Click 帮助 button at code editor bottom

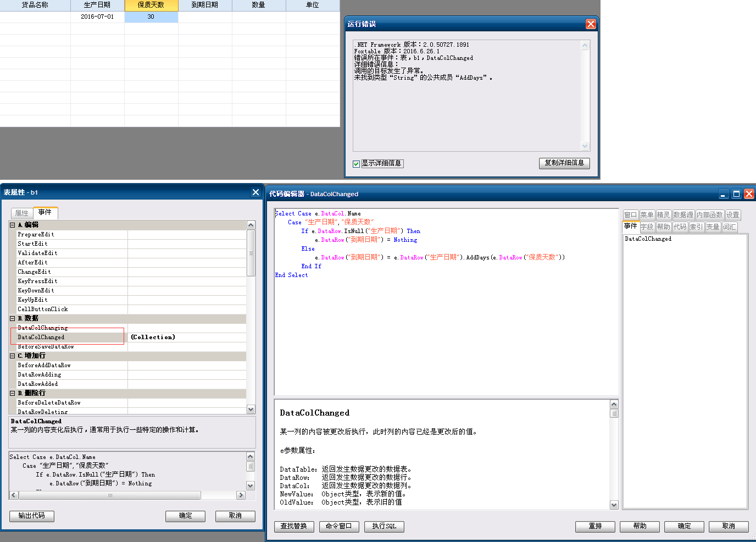click(640, 527)
